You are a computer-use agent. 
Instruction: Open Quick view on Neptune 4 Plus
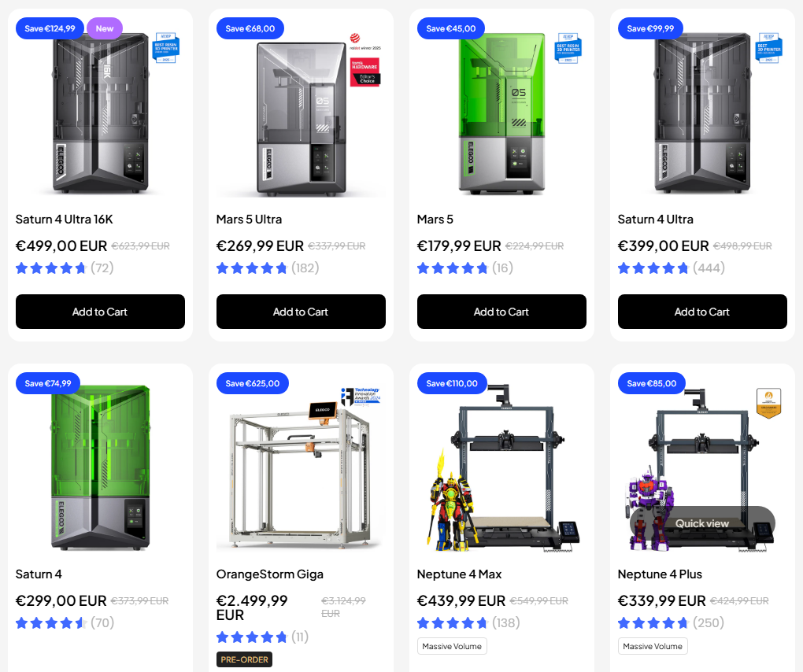pyautogui.click(x=701, y=523)
